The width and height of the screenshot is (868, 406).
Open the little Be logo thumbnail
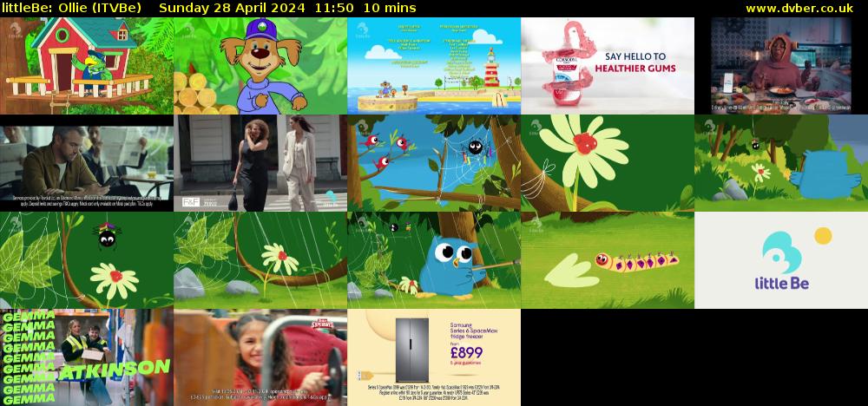(781, 260)
